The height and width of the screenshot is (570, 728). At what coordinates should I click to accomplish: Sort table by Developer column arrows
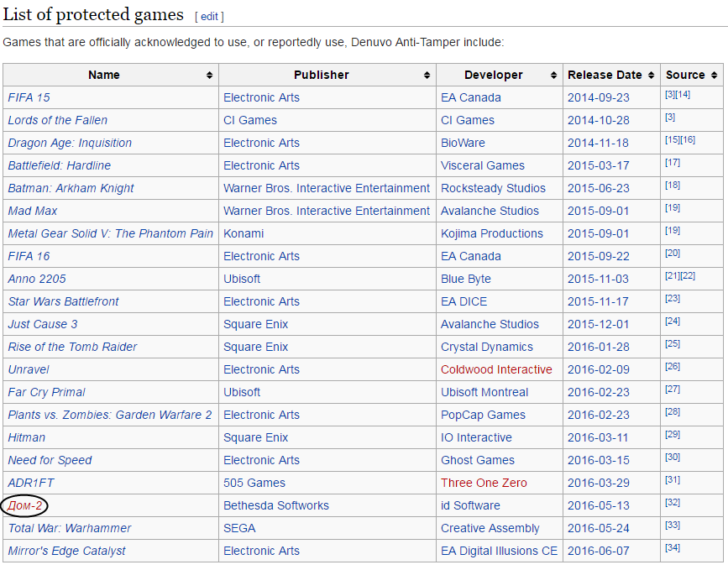click(x=553, y=76)
